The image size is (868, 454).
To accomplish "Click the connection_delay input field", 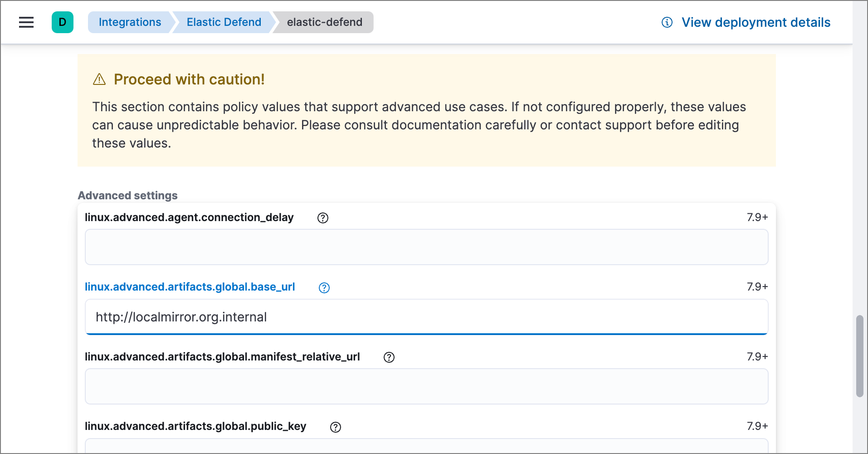I will [426, 247].
